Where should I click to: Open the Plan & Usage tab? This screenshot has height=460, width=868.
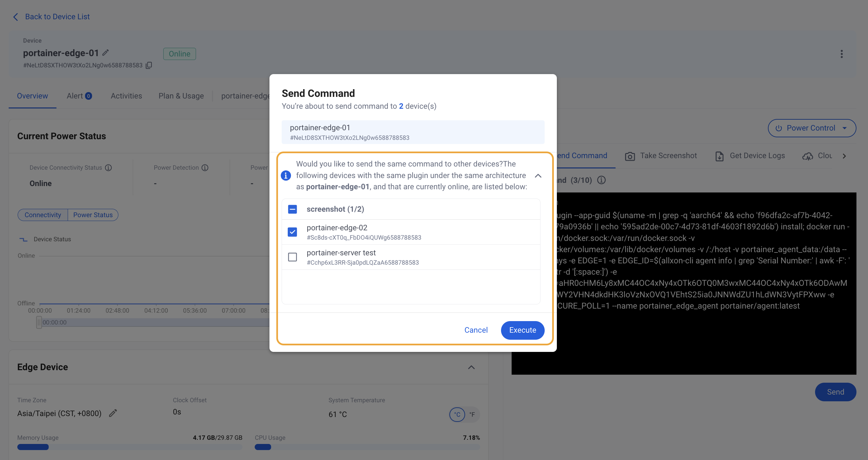tap(181, 96)
